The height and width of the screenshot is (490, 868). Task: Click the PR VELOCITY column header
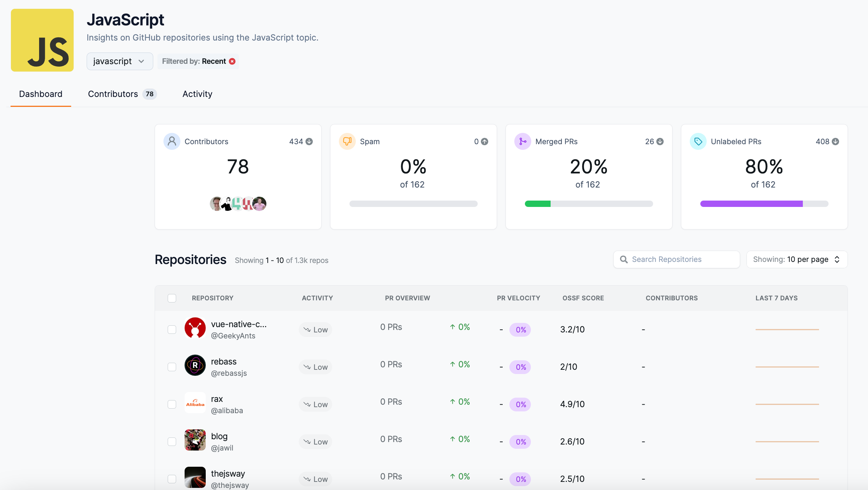click(x=519, y=298)
